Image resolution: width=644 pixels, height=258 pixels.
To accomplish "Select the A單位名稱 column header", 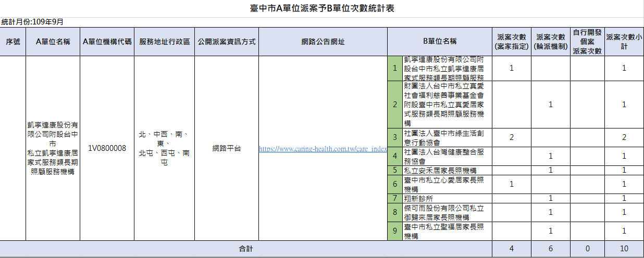I will [53, 42].
